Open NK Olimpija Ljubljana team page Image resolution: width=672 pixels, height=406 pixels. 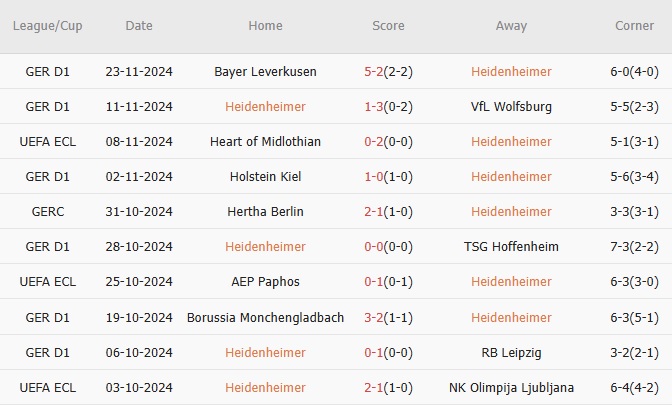[x=511, y=387]
